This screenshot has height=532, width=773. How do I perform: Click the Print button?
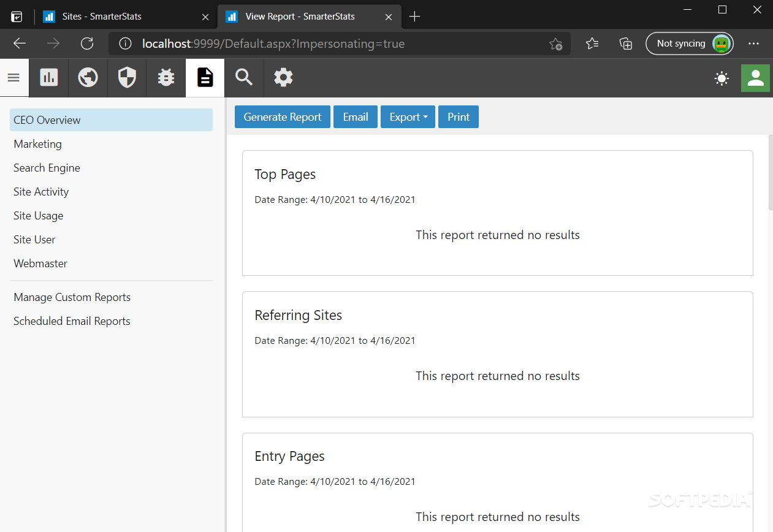point(459,117)
